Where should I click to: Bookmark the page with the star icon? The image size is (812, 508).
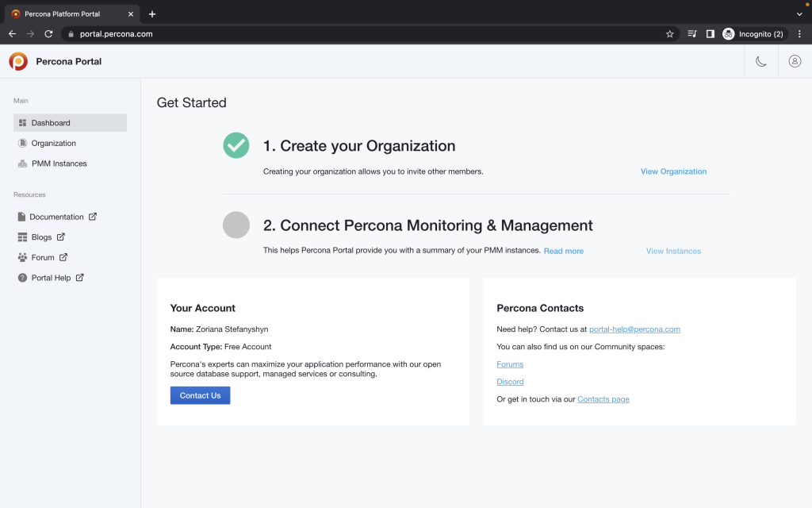669,33
